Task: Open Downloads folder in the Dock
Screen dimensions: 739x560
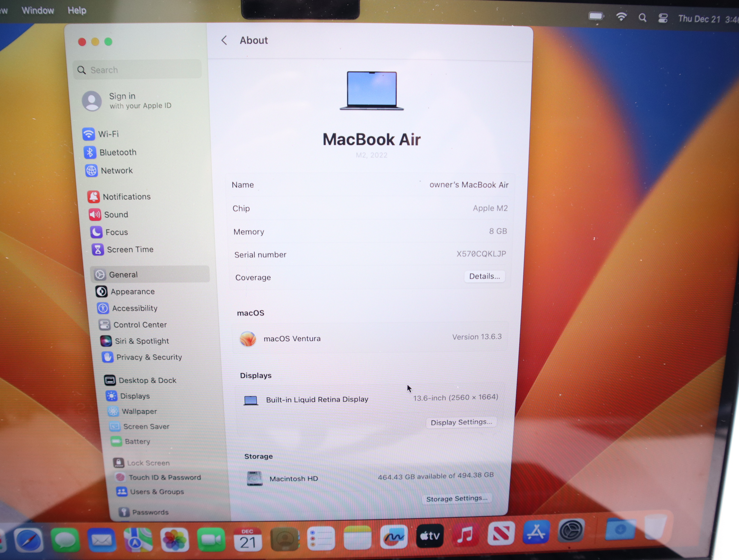Action: click(x=621, y=528)
